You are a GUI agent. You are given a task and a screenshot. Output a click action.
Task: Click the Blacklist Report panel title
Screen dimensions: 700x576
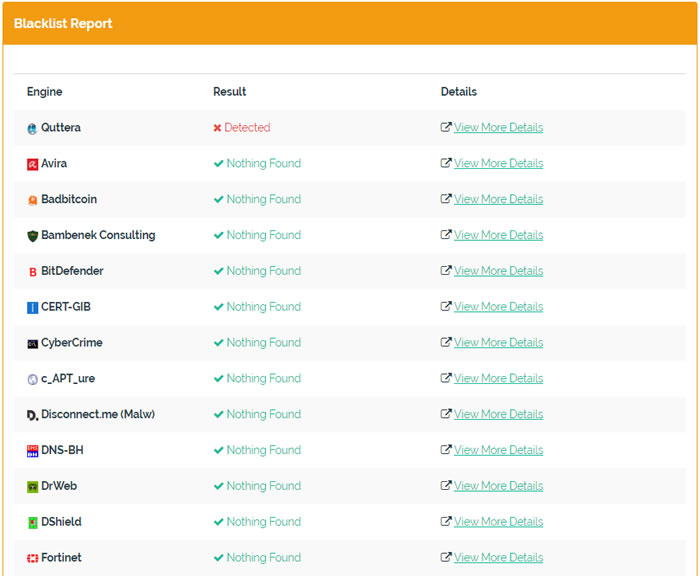63,24
